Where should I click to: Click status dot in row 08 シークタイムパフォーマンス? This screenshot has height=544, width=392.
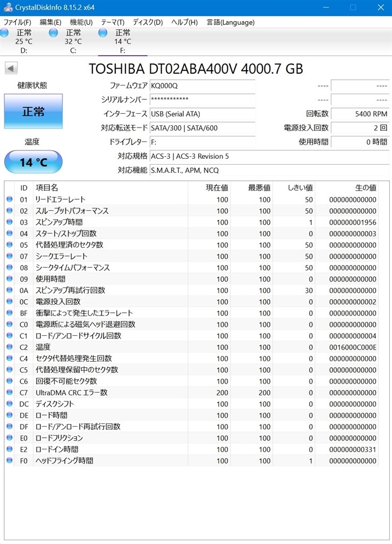click(10, 268)
